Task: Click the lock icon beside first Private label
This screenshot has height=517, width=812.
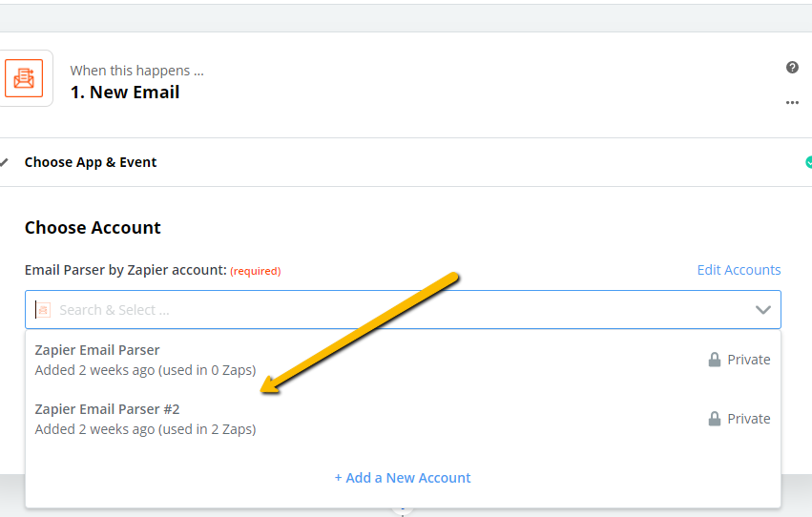Action: pyautogui.click(x=714, y=360)
